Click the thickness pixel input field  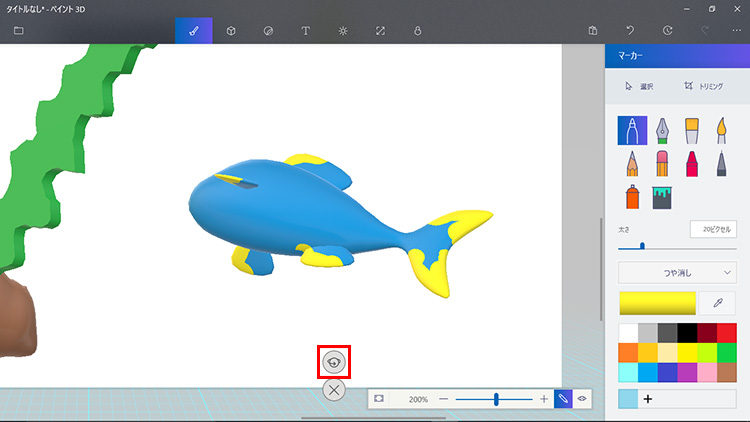pyautogui.click(x=713, y=229)
